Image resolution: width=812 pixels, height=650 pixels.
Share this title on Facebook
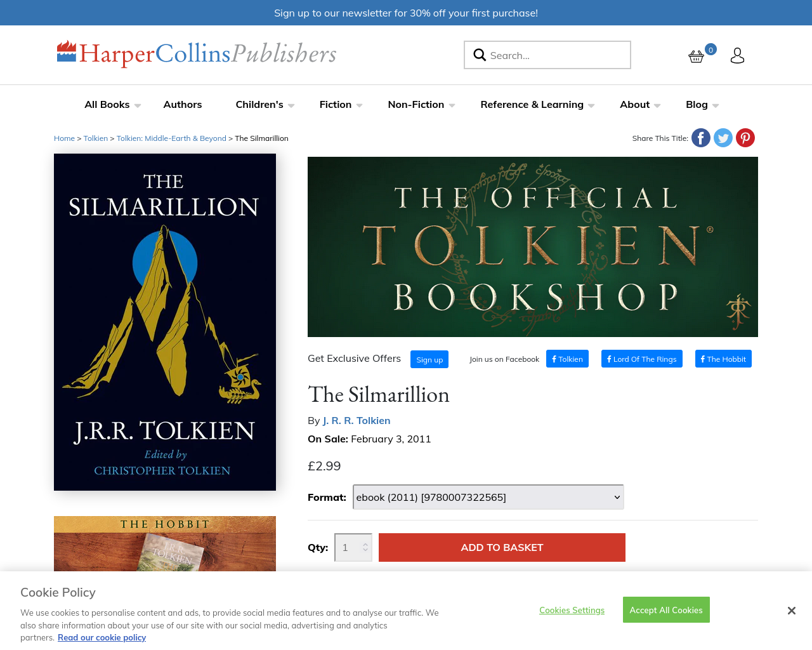(701, 138)
